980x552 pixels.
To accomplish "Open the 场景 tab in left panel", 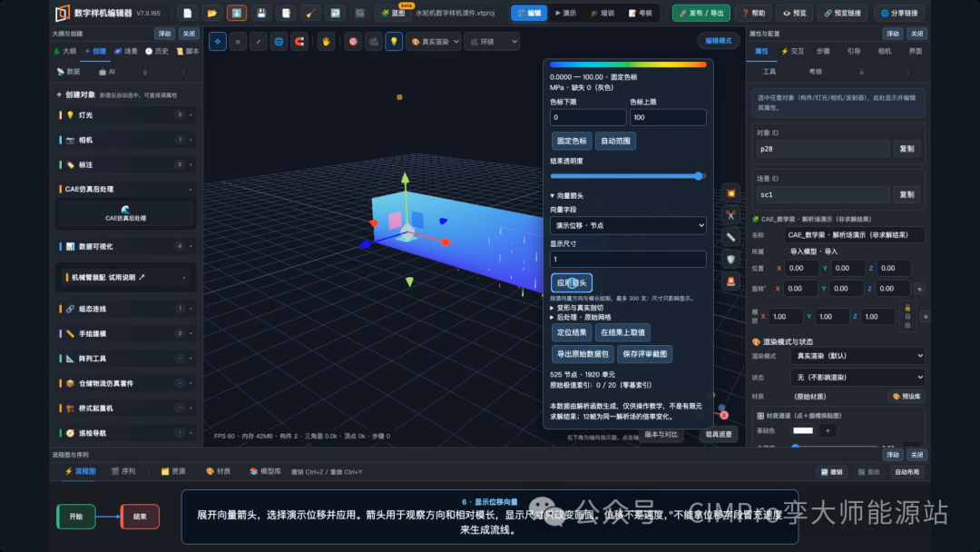I will pyautogui.click(x=125, y=51).
